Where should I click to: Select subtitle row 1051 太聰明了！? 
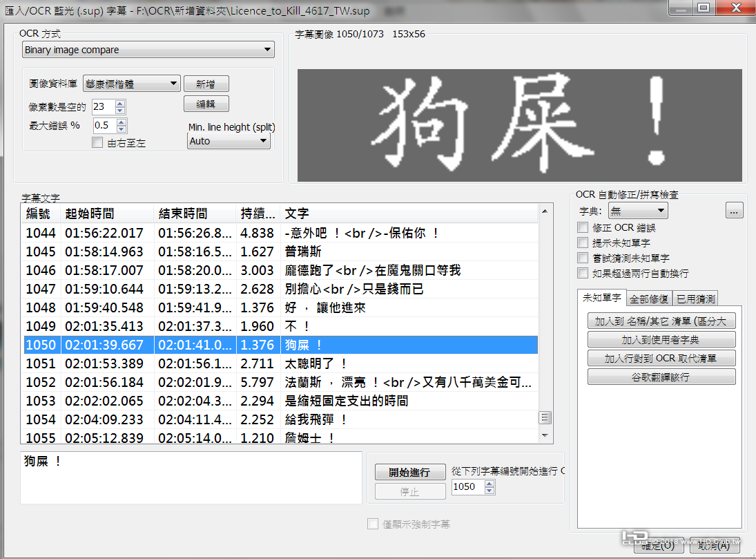point(280,363)
